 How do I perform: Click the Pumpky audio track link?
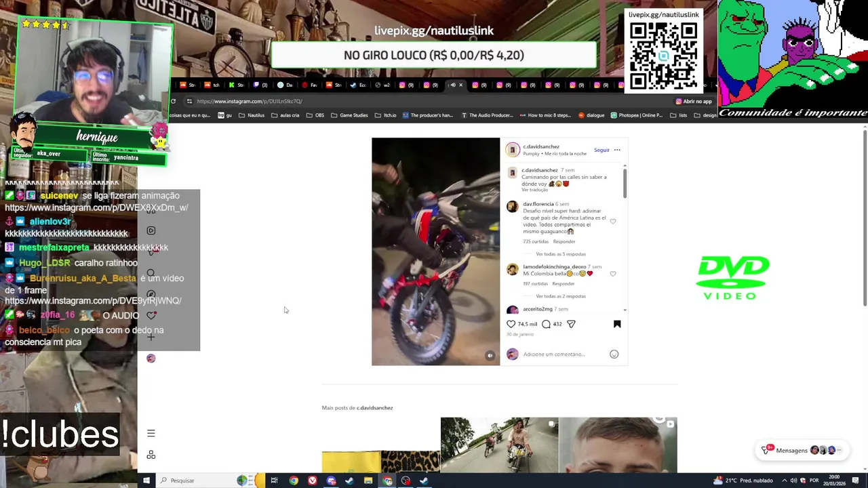point(555,154)
